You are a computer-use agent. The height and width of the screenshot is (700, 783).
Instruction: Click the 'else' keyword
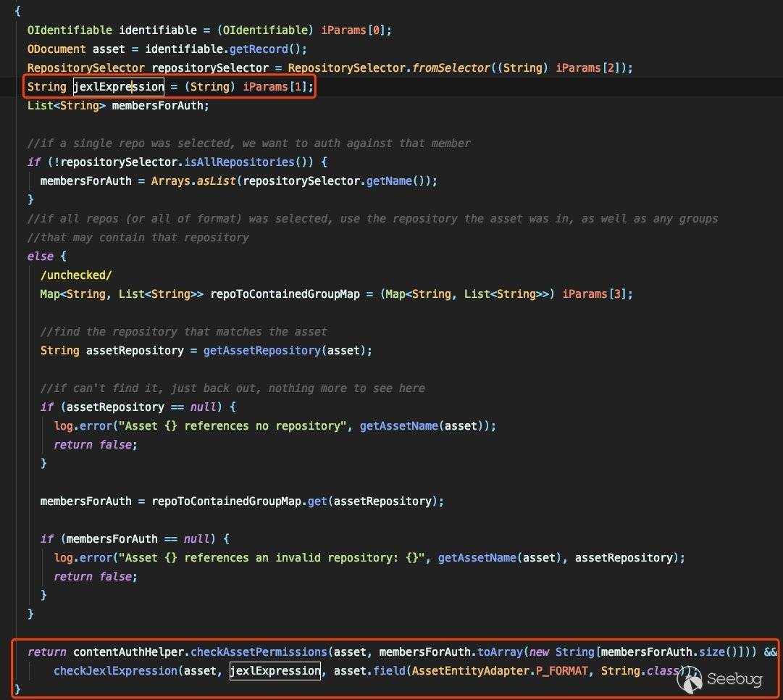click(40, 257)
